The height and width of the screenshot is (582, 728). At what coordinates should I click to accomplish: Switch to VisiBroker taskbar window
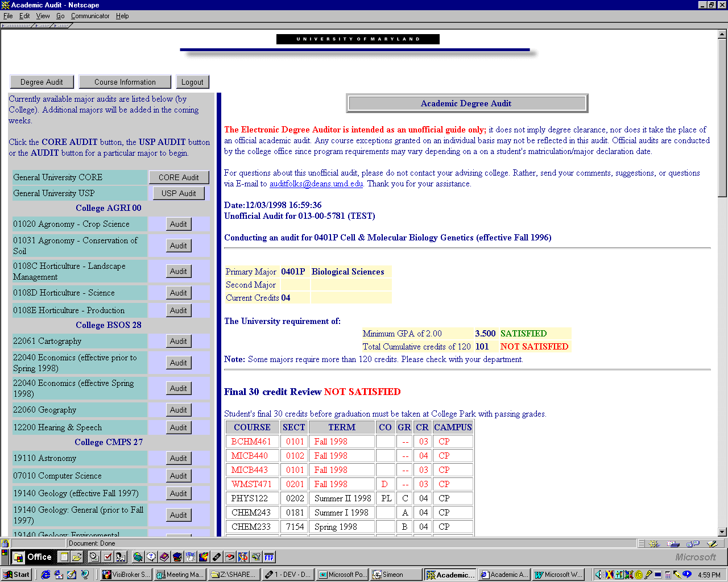point(126,575)
